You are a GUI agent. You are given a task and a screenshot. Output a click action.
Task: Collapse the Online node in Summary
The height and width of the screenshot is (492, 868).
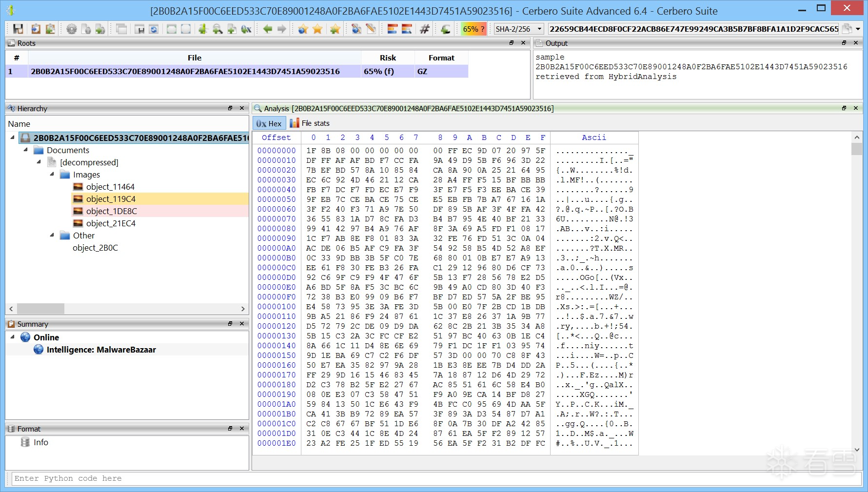pyautogui.click(x=13, y=337)
